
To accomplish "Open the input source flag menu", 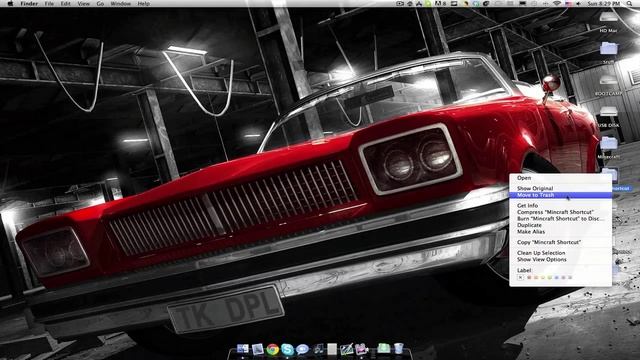I will (569, 4).
